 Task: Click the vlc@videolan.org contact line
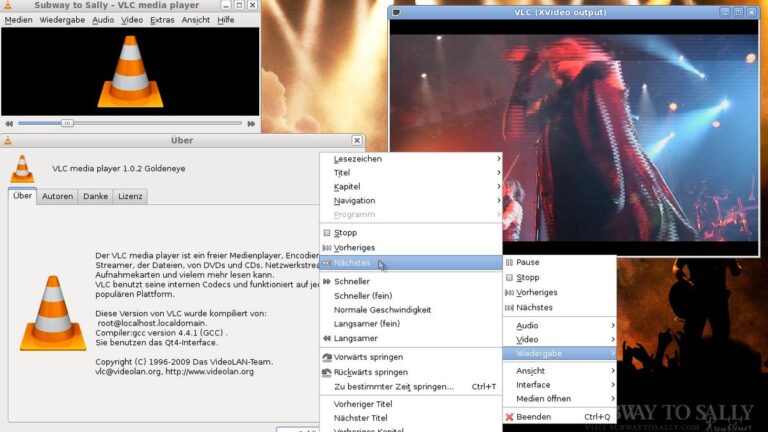click(174, 372)
